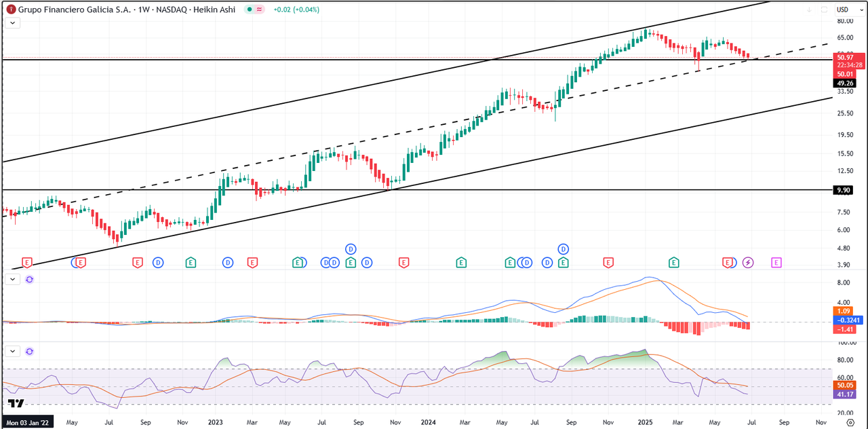868x429 pixels.
Task: Click the purple upcoming earnings E marker
Action: 776,262
